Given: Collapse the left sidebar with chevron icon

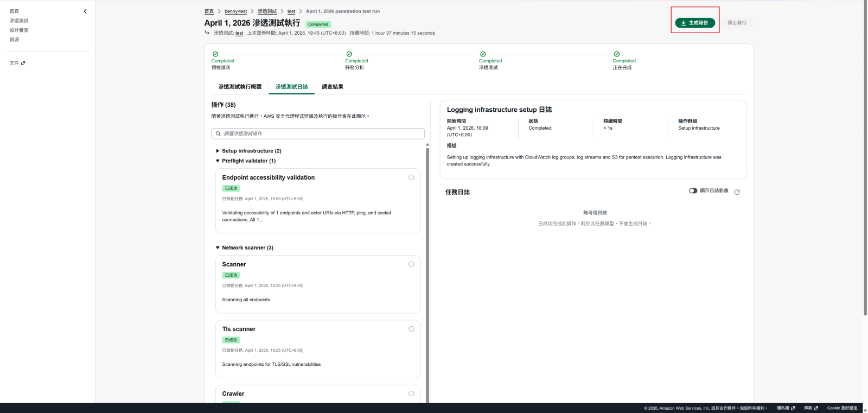Looking at the screenshot, I should point(85,11).
